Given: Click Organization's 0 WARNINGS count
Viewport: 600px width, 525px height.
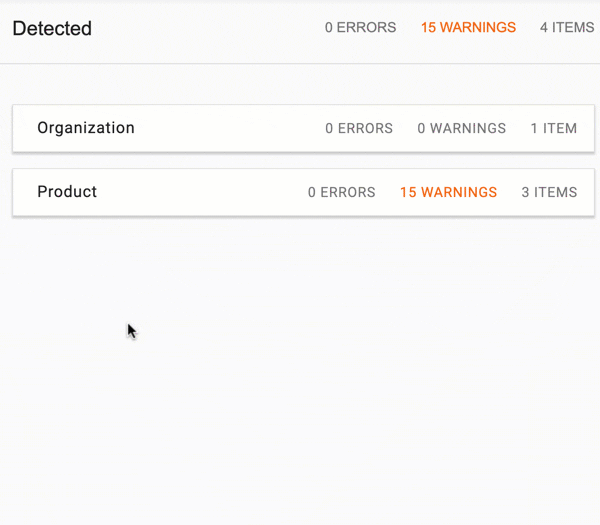Looking at the screenshot, I should click(x=461, y=128).
